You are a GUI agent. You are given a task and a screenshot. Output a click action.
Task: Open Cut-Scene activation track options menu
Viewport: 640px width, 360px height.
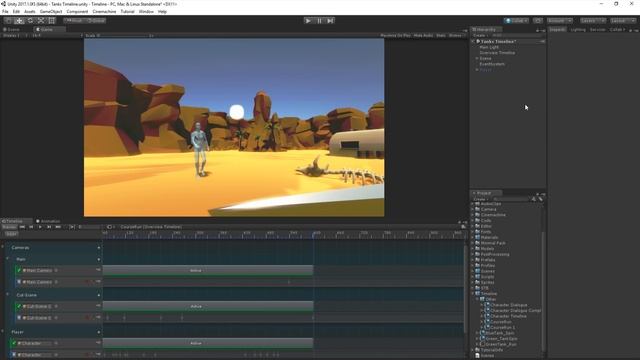click(x=98, y=306)
